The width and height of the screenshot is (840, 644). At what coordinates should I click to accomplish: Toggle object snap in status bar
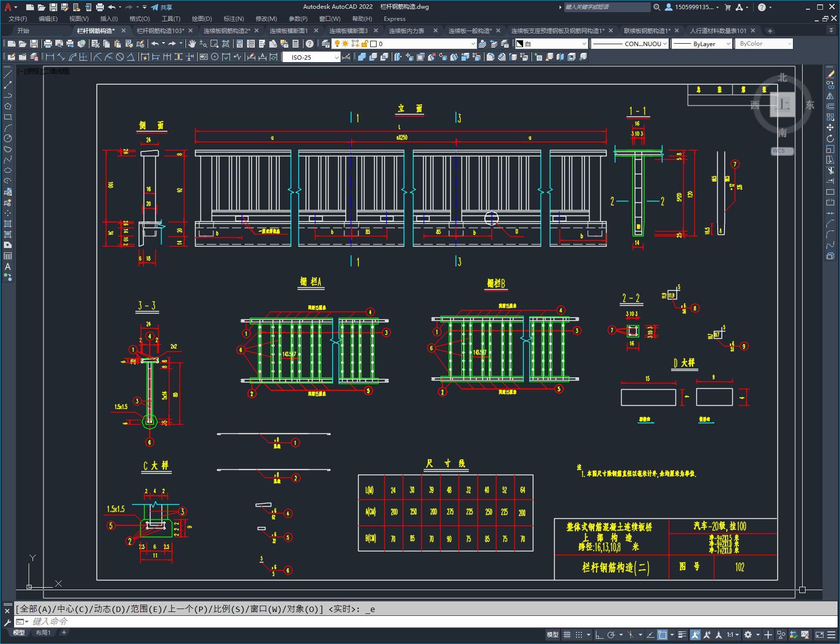[662, 634]
